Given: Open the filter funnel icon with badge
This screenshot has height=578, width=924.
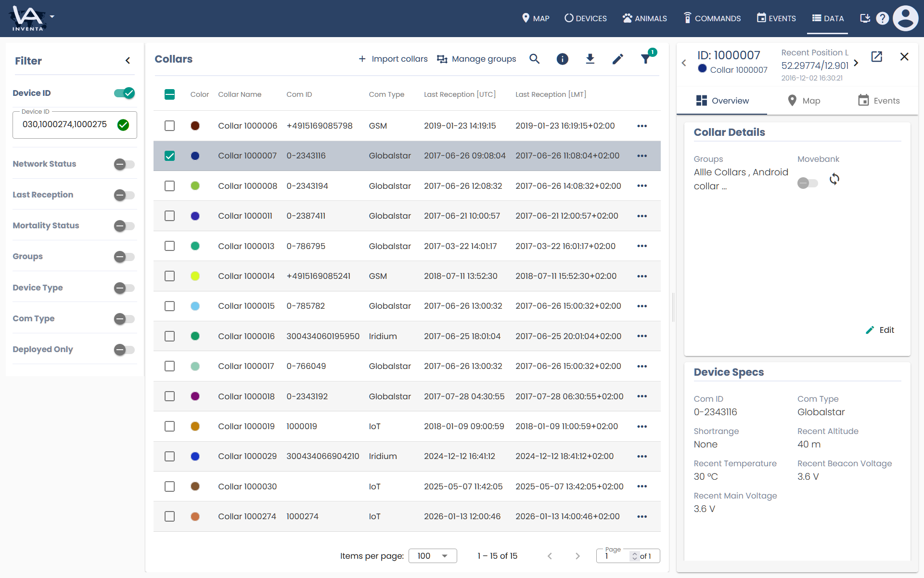Looking at the screenshot, I should click(646, 59).
